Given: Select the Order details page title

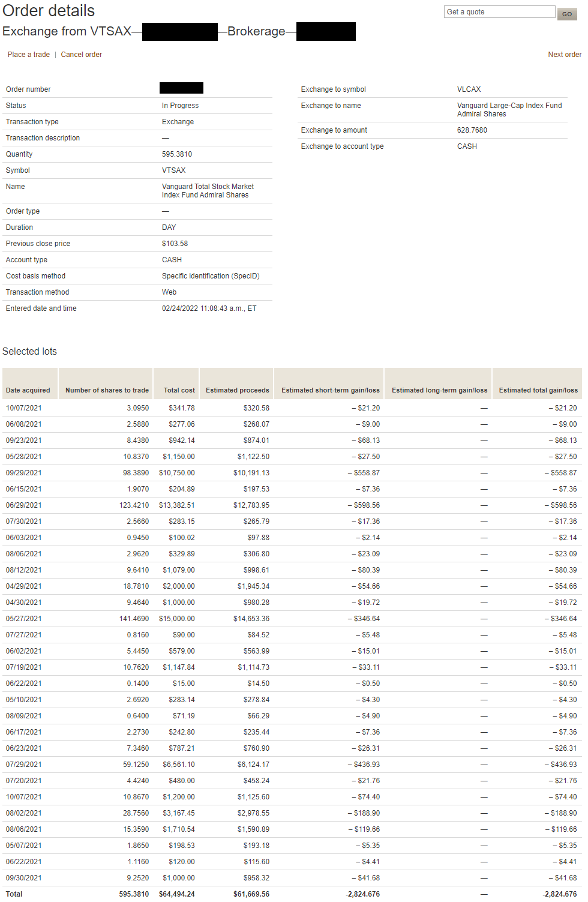Looking at the screenshot, I should point(49,11).
